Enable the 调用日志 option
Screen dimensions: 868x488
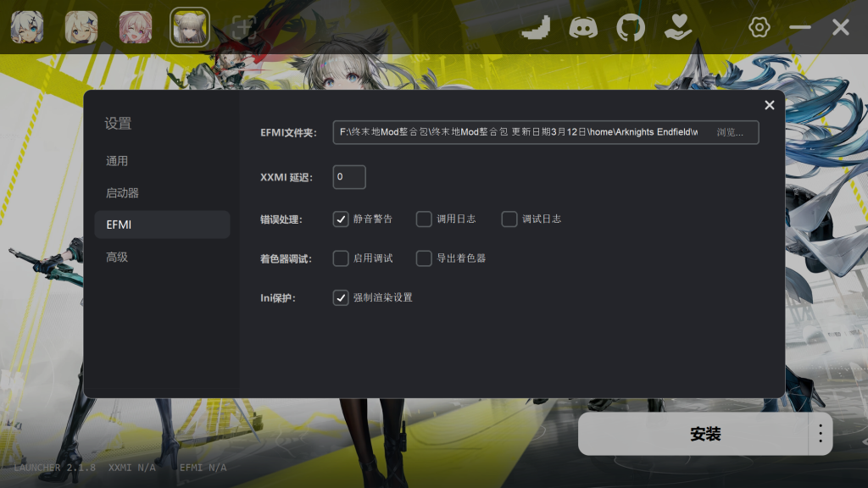click(x=424, y=219)
